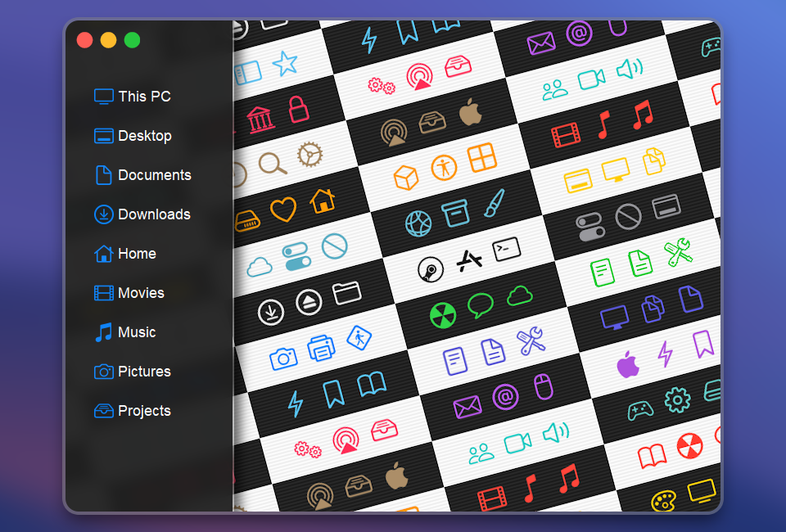Open the Downloads location
Image resolution: width=786 pixels, height=532 pixels.
[142, 214]
